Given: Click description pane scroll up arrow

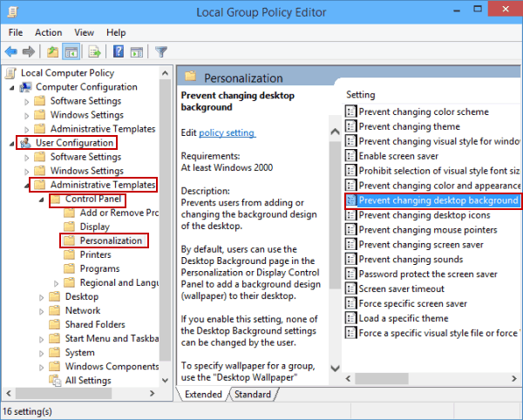Looking at the screenshot, I should (x=335, y=132).
